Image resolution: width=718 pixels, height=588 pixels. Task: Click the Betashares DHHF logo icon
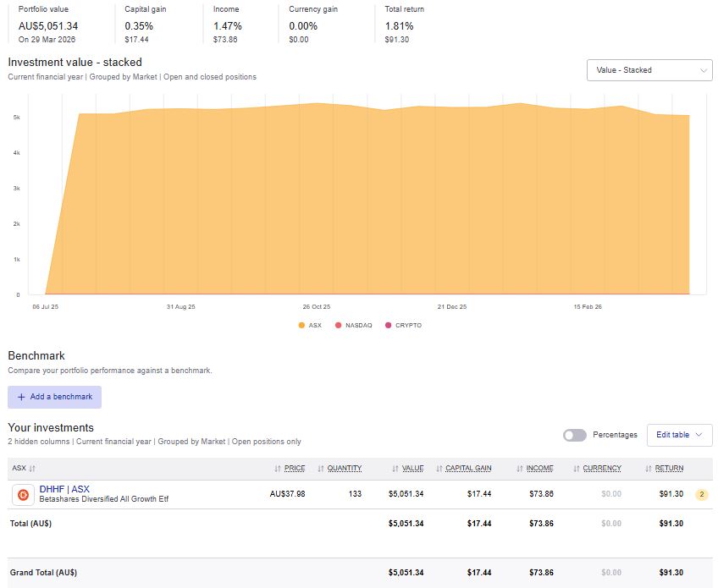coord(23,494)
